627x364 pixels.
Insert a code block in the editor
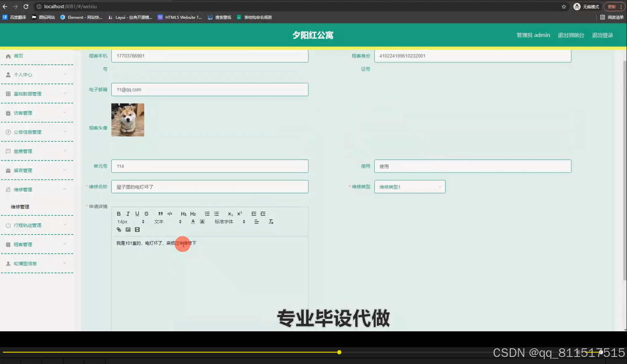(170, 214)
